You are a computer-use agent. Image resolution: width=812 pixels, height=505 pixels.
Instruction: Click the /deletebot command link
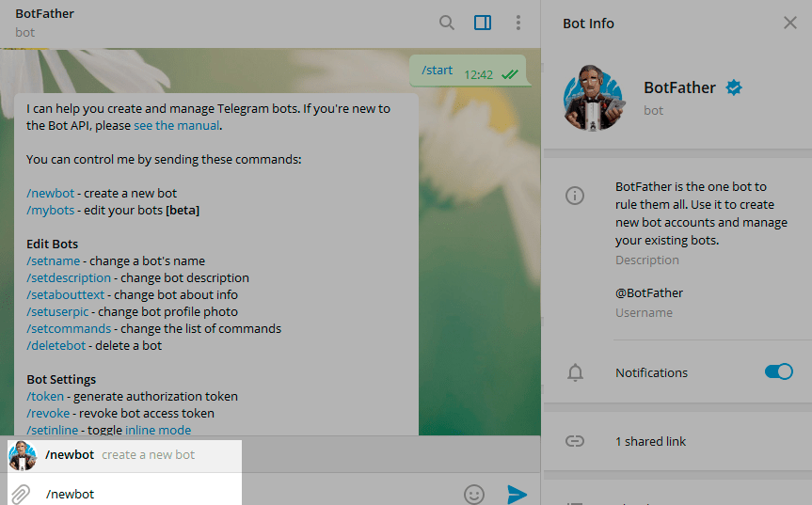tap(56, 346)
